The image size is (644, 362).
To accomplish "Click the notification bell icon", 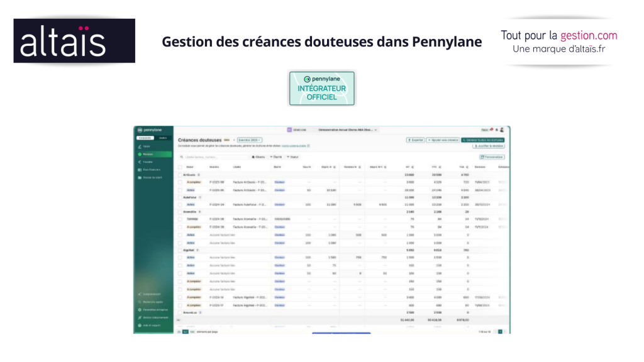I will (x=491, y=129).
